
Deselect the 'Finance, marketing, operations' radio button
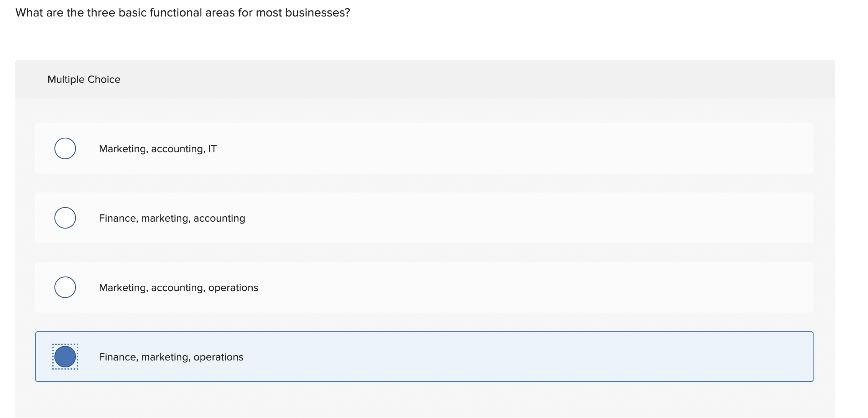(66, 357)
